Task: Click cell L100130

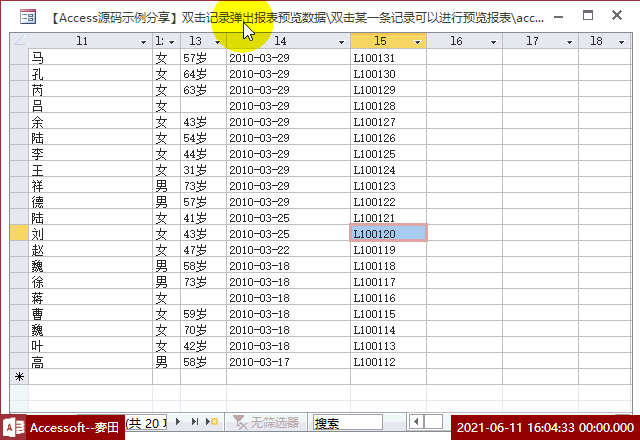Action: click(388, 74)
